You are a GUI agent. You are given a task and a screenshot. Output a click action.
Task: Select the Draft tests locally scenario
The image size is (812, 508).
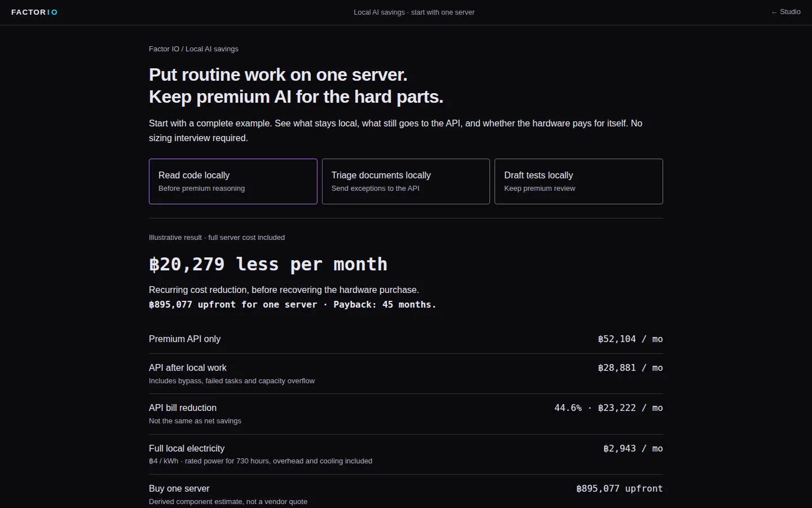coord(579,181)
